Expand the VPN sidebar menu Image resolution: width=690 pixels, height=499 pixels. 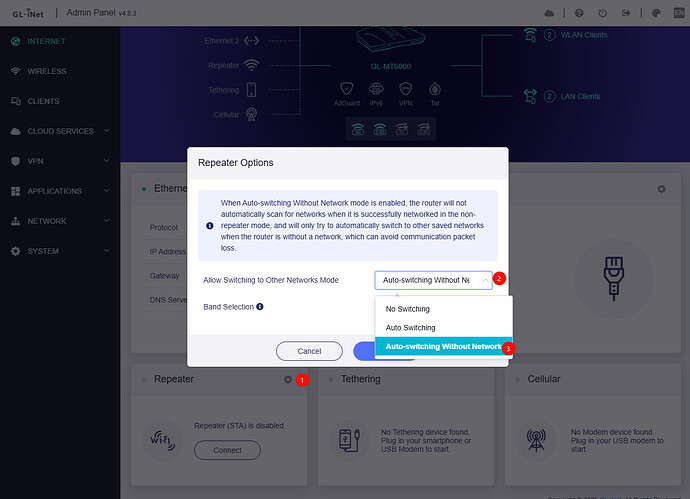59,161
